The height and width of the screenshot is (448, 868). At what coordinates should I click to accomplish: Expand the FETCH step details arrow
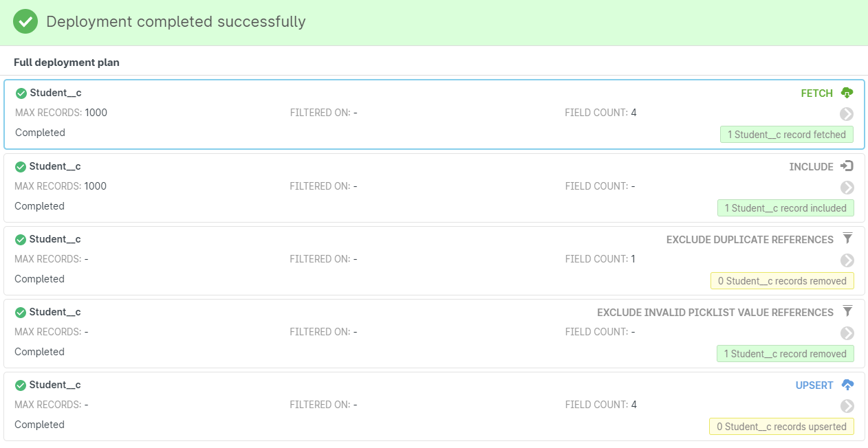847,114
